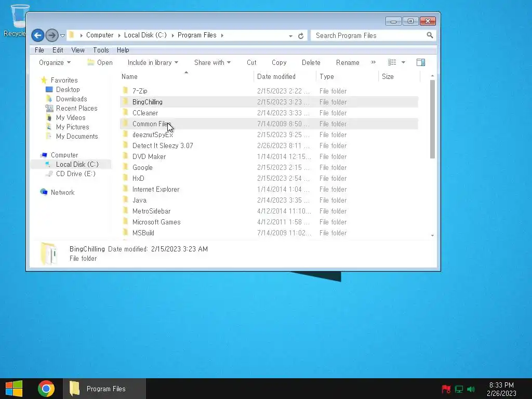Image resolution: width=532 pixels, height=399 pixels.
Task: Select Favorites star in navigation pane
Action: click(x=44, y=80)
